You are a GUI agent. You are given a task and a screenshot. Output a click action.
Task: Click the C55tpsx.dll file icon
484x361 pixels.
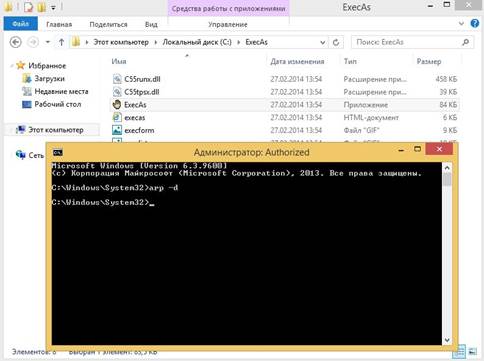pyautogui.click(x=117, y=92)
